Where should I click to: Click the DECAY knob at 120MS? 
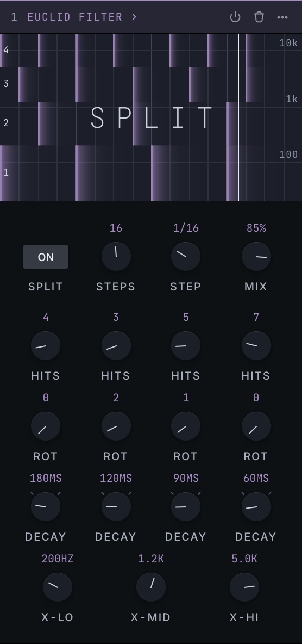tap(116, 507)
